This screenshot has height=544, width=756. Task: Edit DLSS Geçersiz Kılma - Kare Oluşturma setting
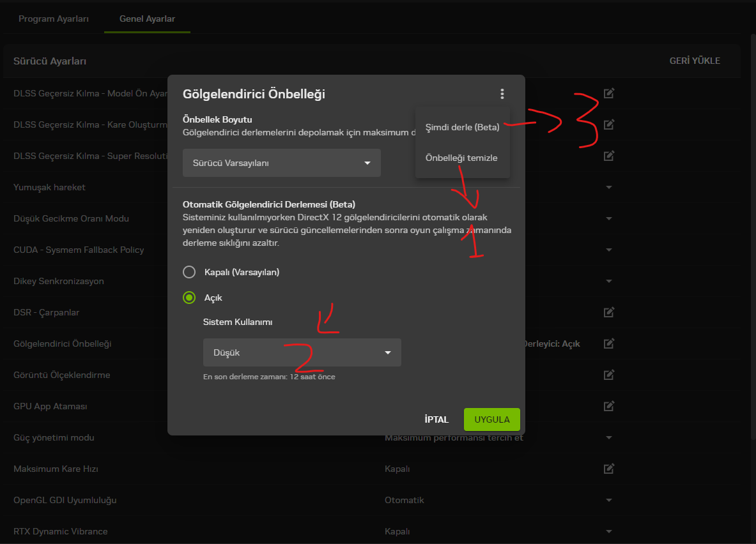tap(609, 125)
